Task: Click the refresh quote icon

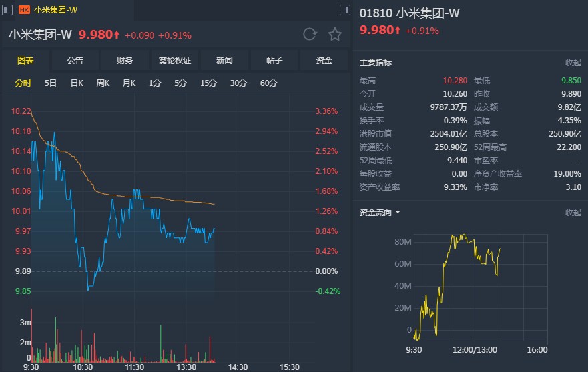Action: coord(310,34)
